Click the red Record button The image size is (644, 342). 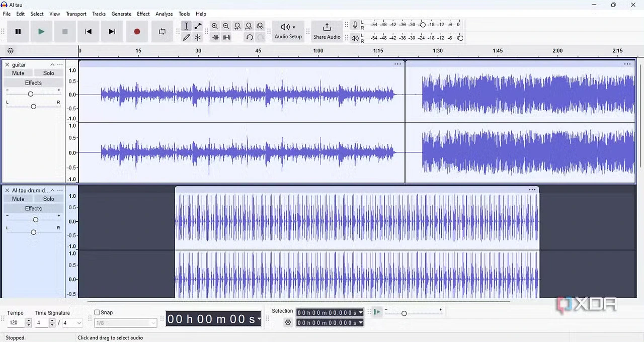click(x=137, y=32)
